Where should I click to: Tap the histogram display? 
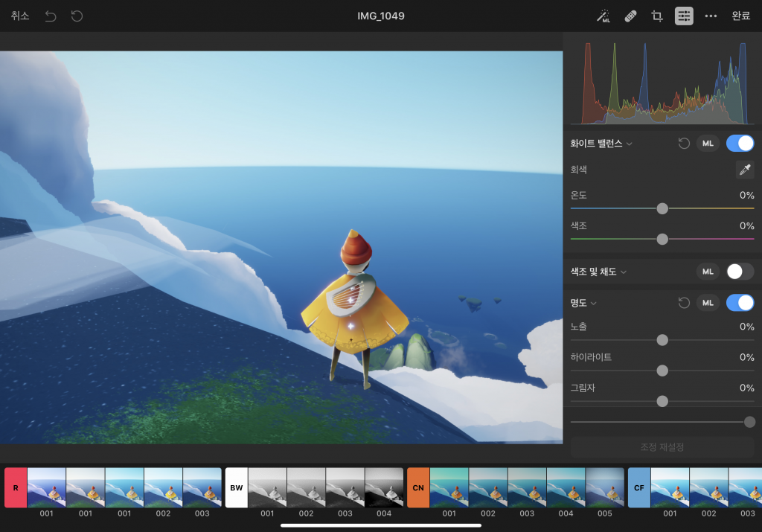[x=663, y=83]
